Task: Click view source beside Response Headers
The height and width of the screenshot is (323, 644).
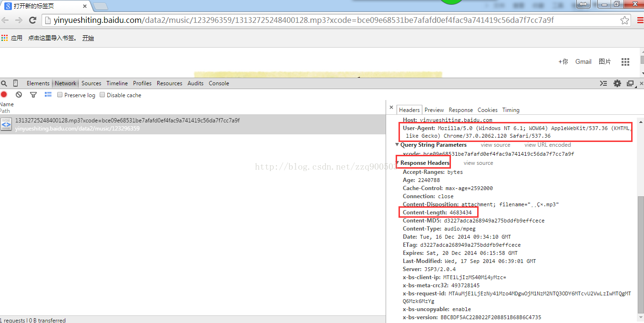Action: [478, 163]
